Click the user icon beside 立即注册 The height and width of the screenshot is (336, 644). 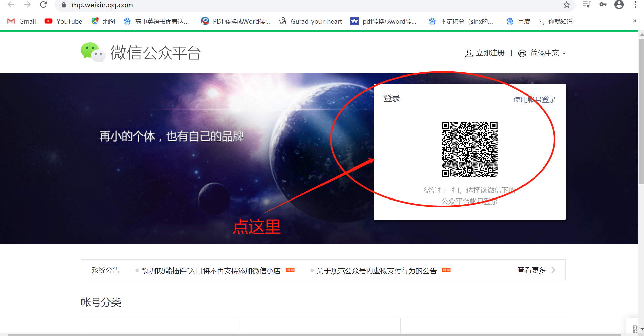pos(469,53)
